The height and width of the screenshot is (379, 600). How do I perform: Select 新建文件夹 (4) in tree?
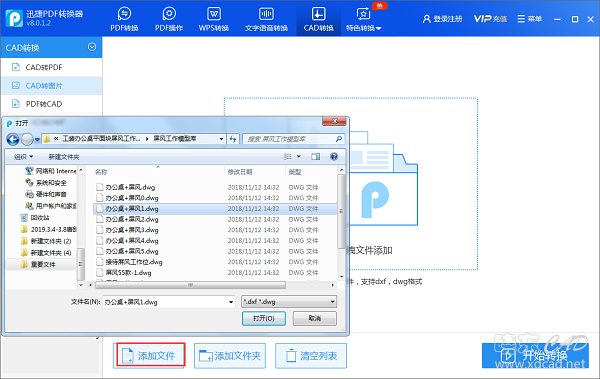click(x=46, y=253)
